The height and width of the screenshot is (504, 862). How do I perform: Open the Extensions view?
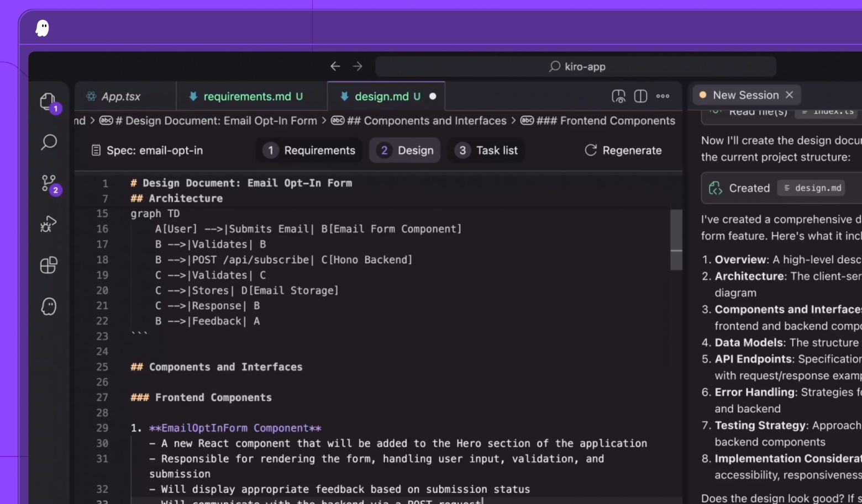click(49, 265)
